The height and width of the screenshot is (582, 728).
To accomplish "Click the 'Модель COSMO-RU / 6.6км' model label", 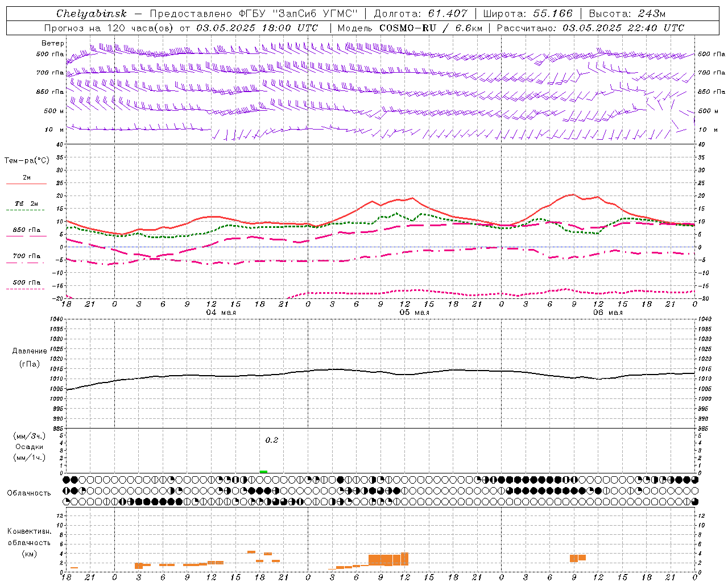I will (x=409, y=28).
